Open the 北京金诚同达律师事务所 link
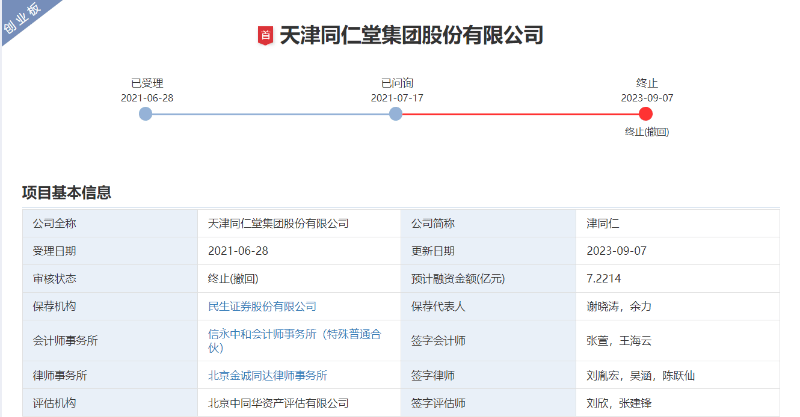The width and height of the screenshot is (800, 417). 267,375
